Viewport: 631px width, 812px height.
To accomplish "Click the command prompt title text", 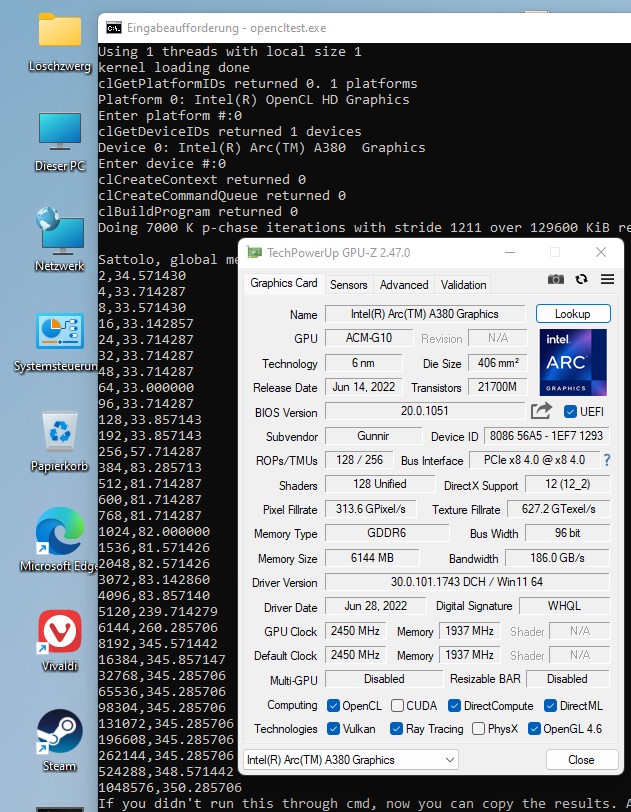I will [x=226, y=28].
